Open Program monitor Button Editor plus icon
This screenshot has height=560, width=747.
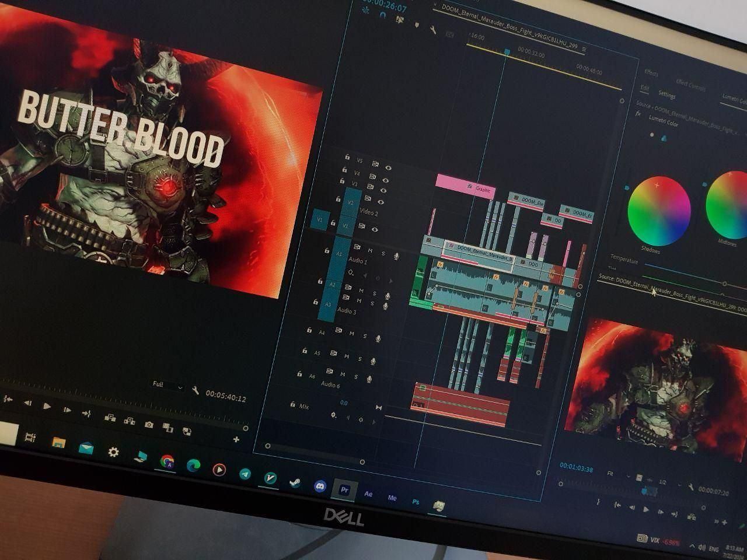click(x=236, y=440)
